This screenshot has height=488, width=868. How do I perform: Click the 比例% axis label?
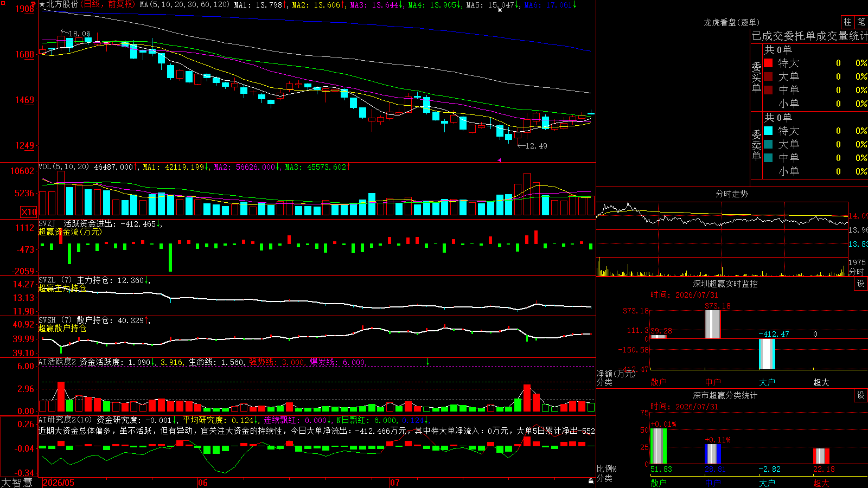pyautogui.click(x=607, y=468)
